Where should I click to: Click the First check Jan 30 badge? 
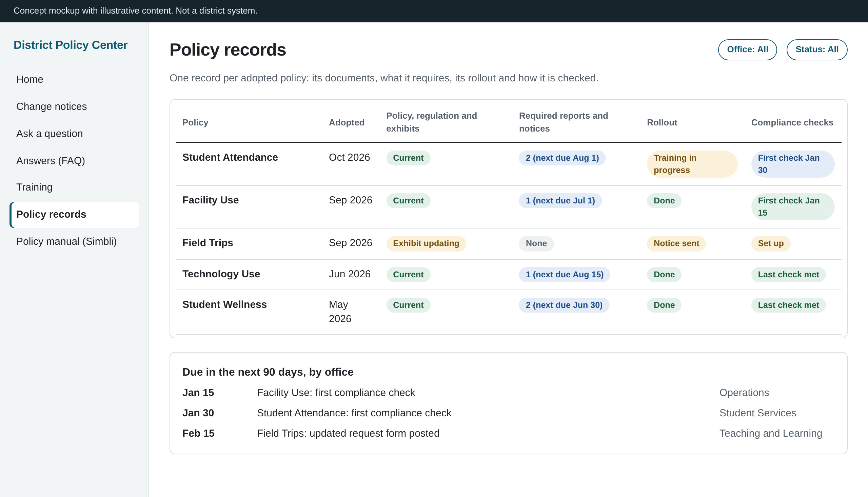click(793, 164)
